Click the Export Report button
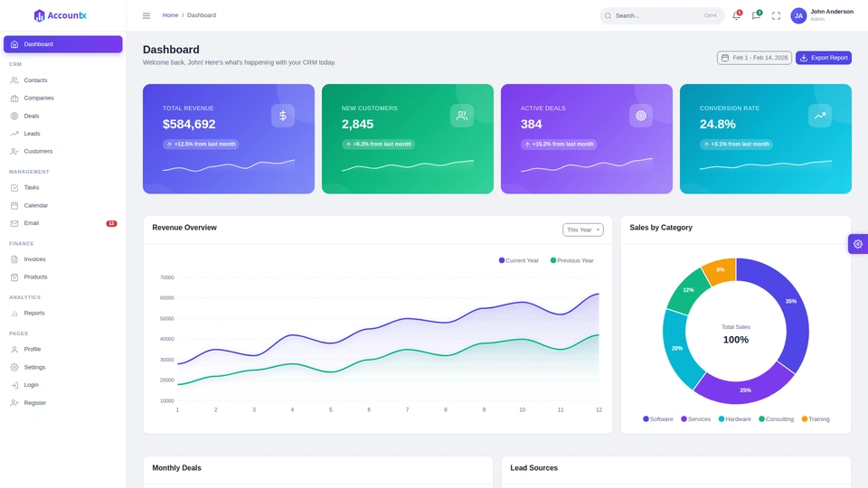868x488 pixels. [823, 58]
